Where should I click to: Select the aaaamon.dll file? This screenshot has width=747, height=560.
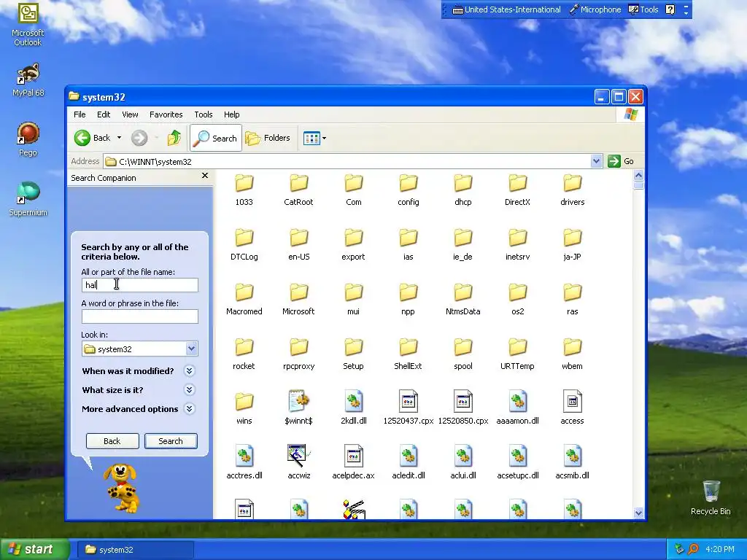[517, 408]
